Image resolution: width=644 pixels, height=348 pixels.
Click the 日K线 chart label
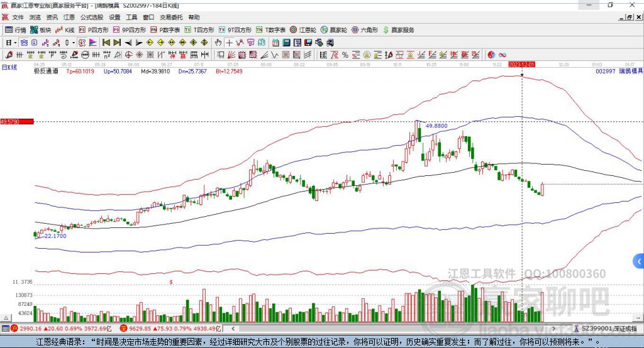[9, 67]
